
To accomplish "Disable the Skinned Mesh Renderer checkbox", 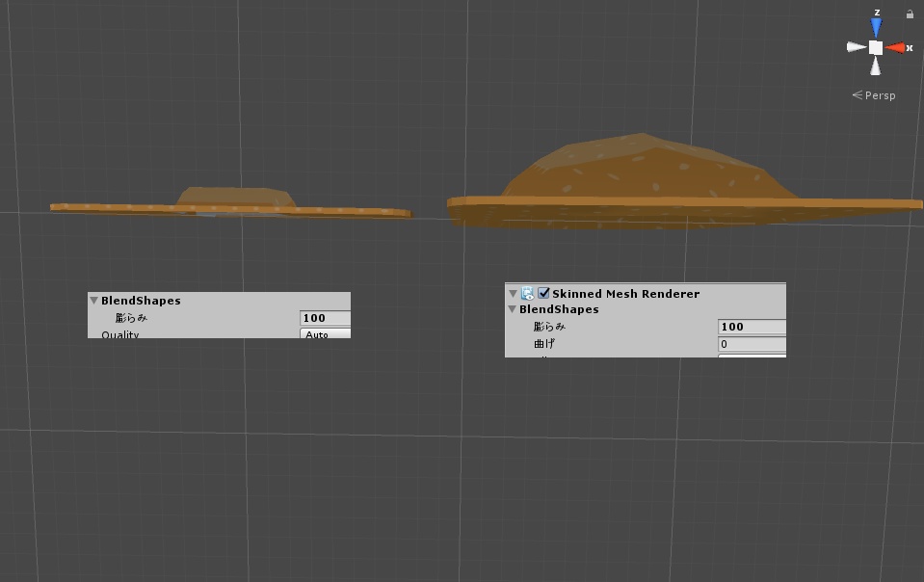I will point(544,293).
